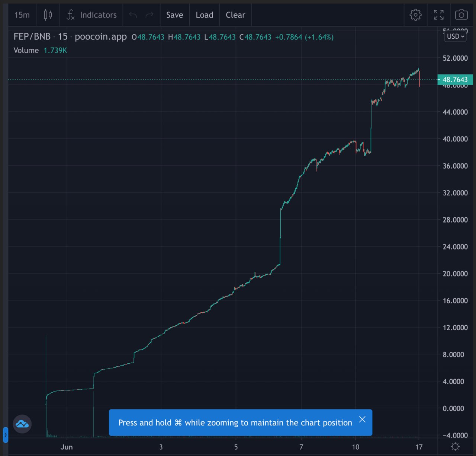Dismiss the zooming hint notification
476x456 pixels.
coord(362,420)
